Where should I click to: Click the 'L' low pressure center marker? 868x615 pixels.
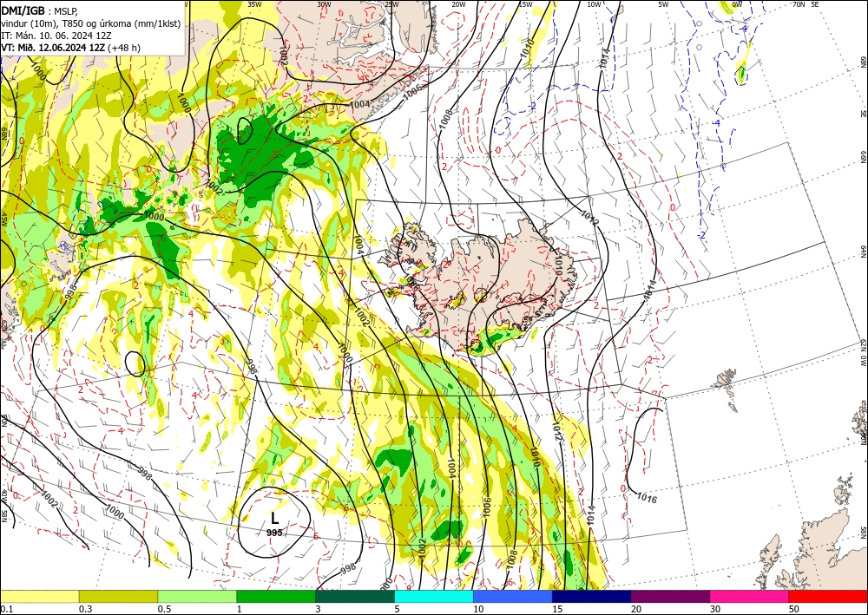click(274, 518)
